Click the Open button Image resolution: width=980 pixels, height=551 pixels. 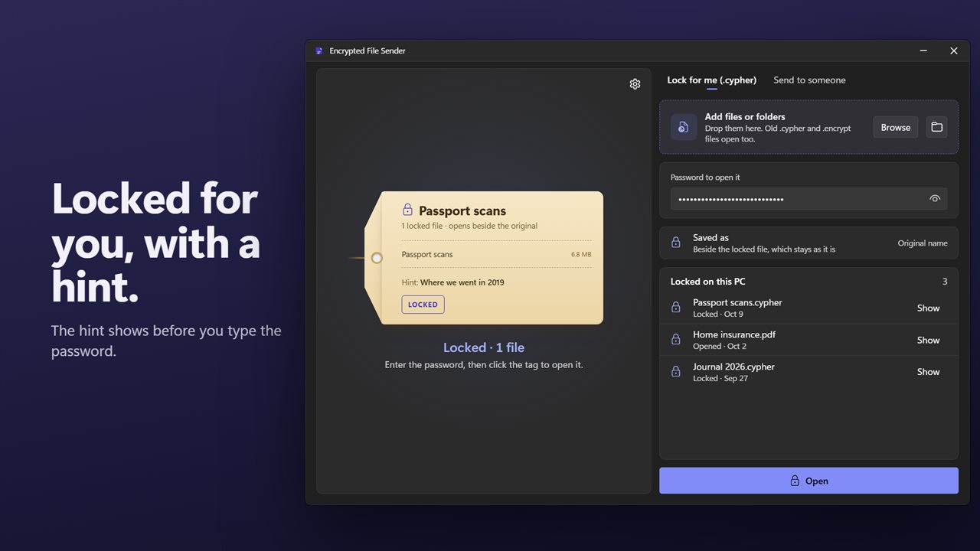coord(808,481)
